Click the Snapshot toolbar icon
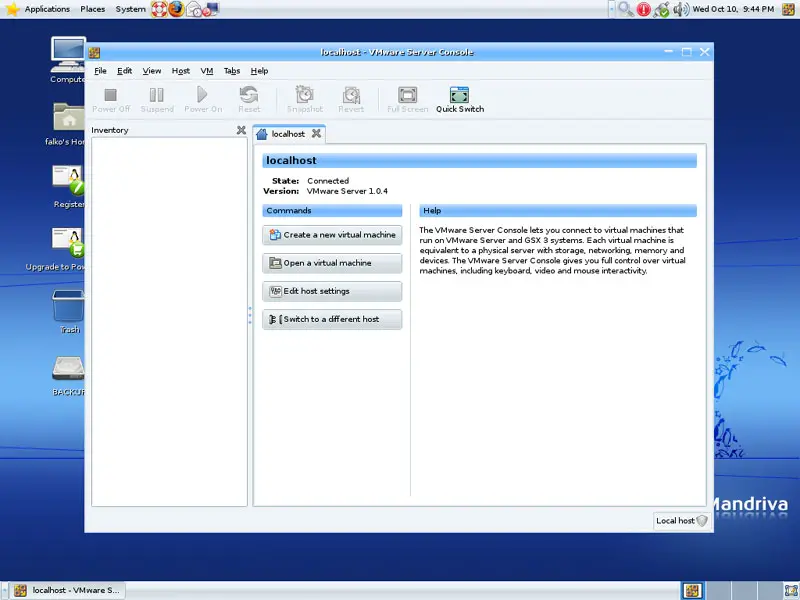Viewport: 800px width, 600px height. 305,98
